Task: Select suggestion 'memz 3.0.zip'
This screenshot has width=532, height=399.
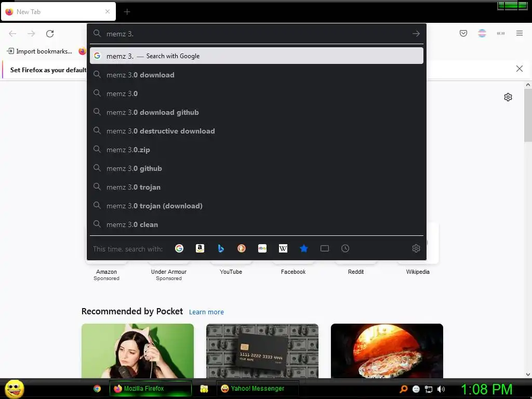Action: click(x=257, y=150)
